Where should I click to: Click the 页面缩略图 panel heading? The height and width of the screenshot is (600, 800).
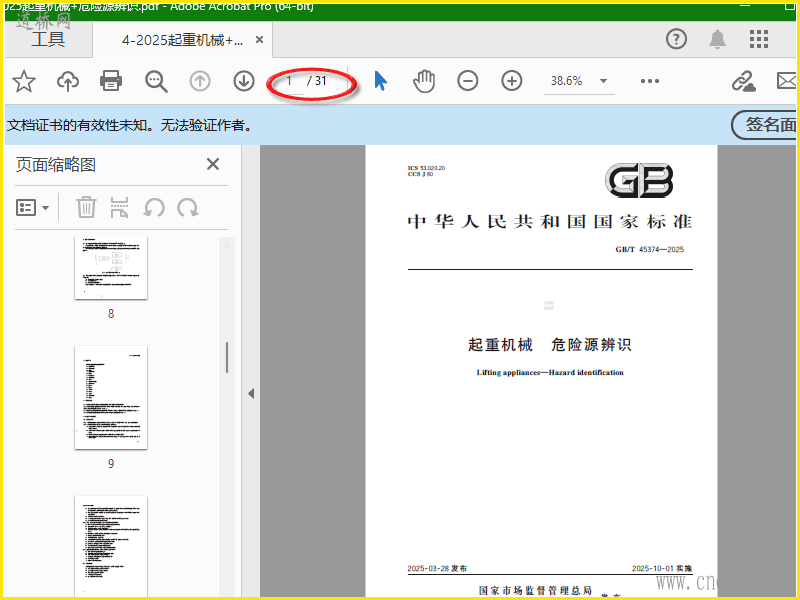click(x=56, y=164)
